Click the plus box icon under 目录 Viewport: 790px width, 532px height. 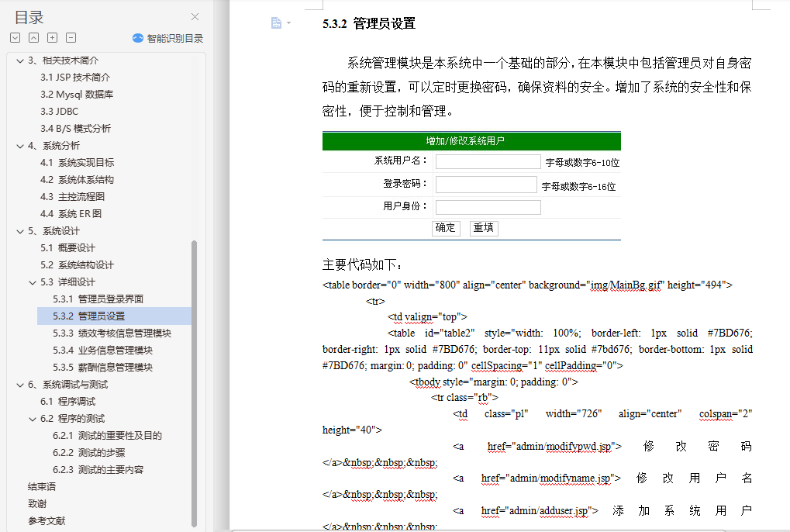pos(53,38)
